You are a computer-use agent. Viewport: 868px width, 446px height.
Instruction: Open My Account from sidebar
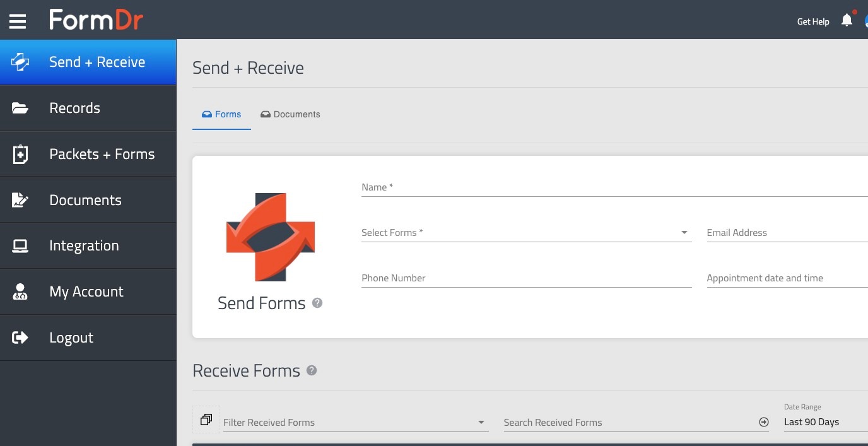click(88, 291)
